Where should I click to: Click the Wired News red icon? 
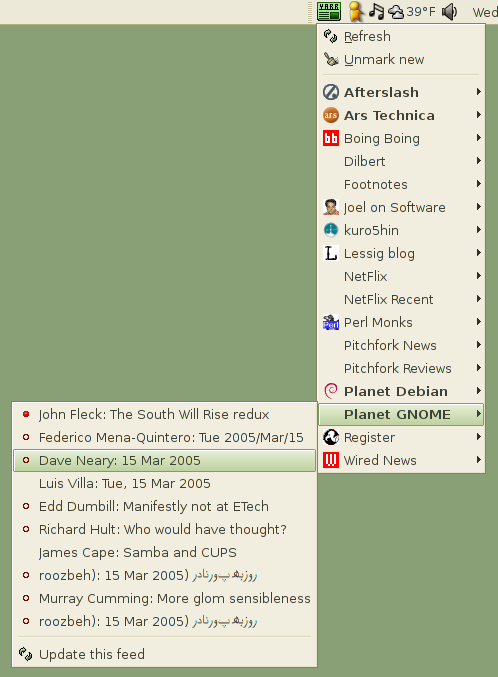tap(331, 460)
